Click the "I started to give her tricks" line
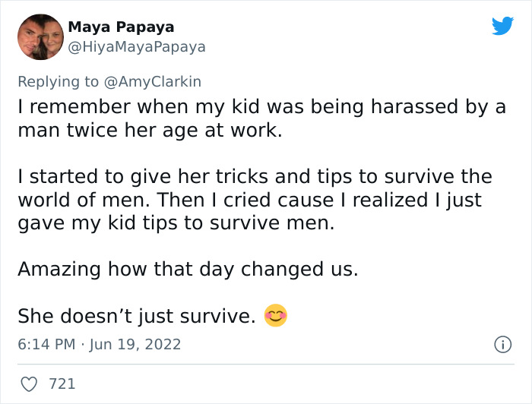The width and height of the screenshot is (532, 404). [255, 177]
